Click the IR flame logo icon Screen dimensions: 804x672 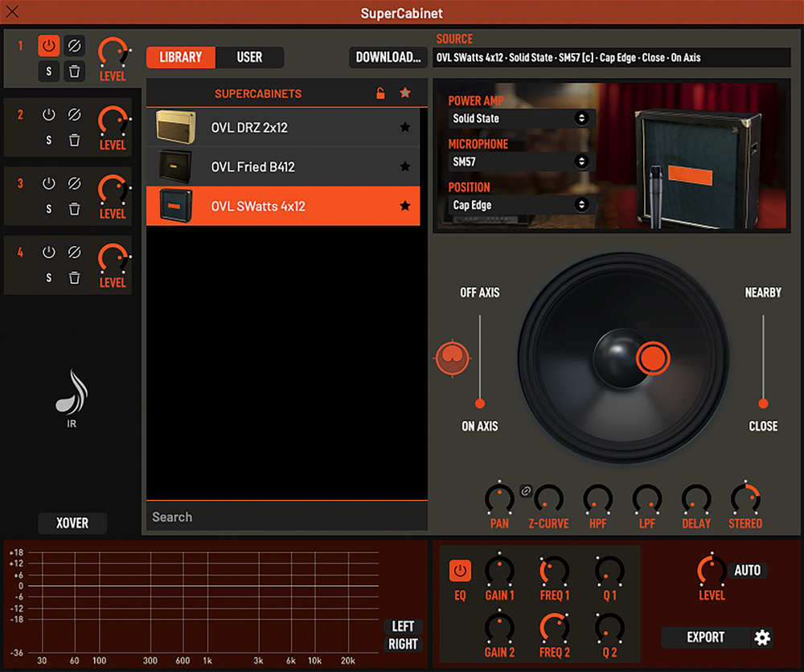pyautogui.click(x=72, y=393)
